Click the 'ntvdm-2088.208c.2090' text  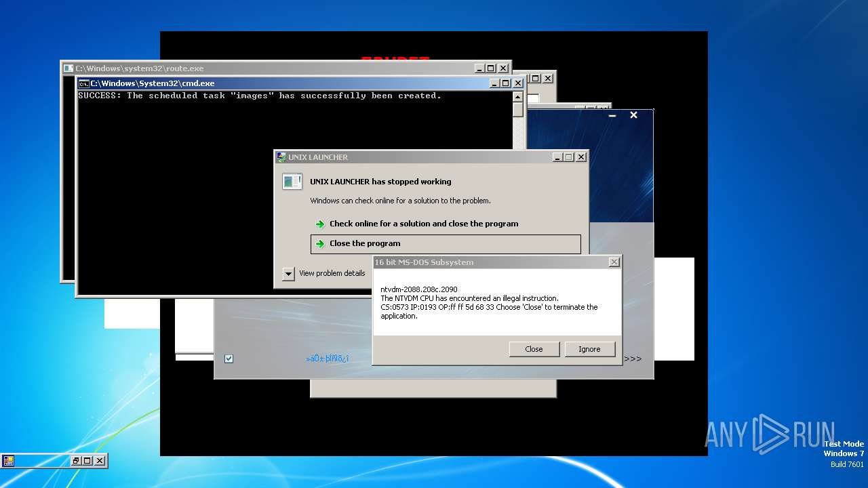point(419,289)
